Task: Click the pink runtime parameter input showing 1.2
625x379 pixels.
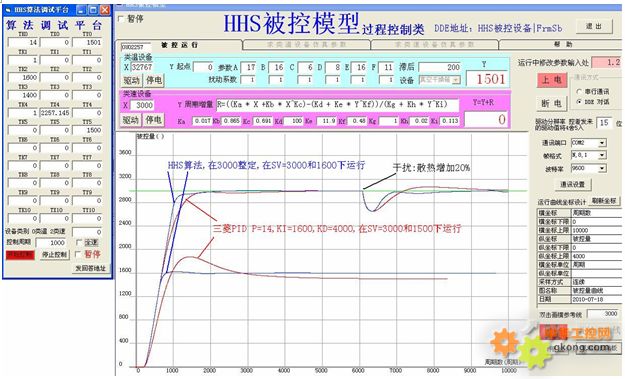Action: pos(606,62)
